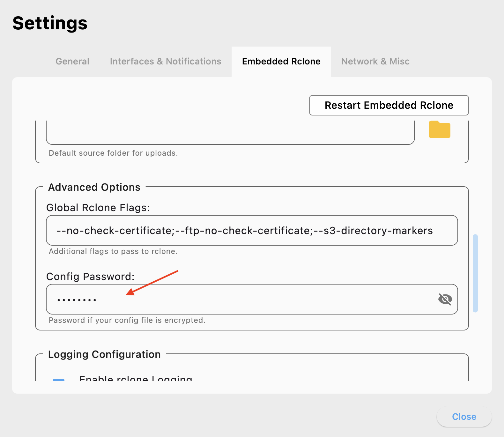Screen dimensions: 504x437
Task: Click the 'Default source folder for uploads.' hint
Action: tap(113, 153)
